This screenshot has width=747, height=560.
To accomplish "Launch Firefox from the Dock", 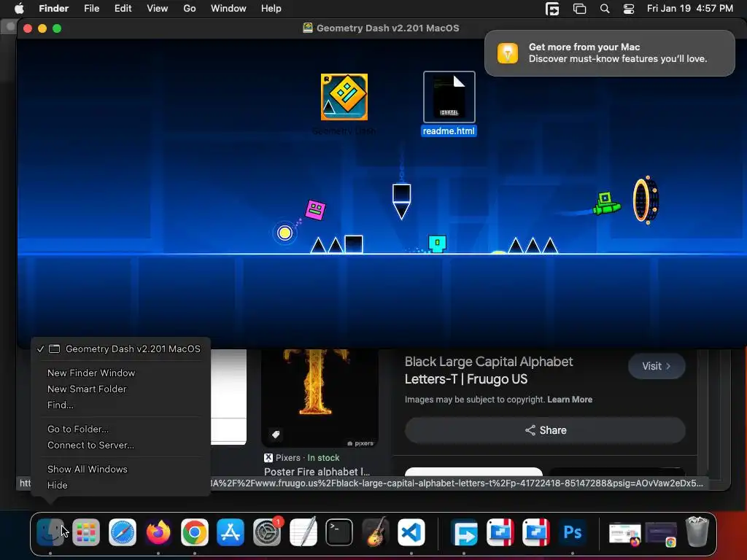I will click(x=158, y=532).
